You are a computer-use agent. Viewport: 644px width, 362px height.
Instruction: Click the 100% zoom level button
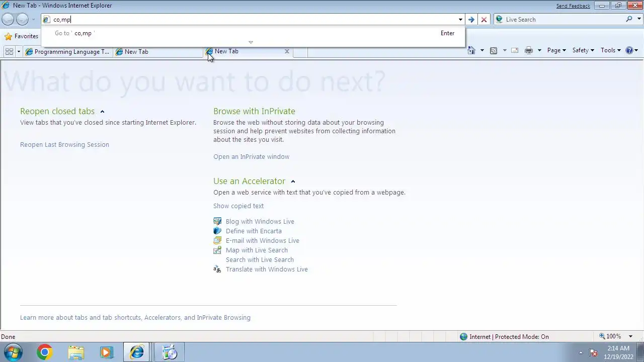click(x=610, y=336)
